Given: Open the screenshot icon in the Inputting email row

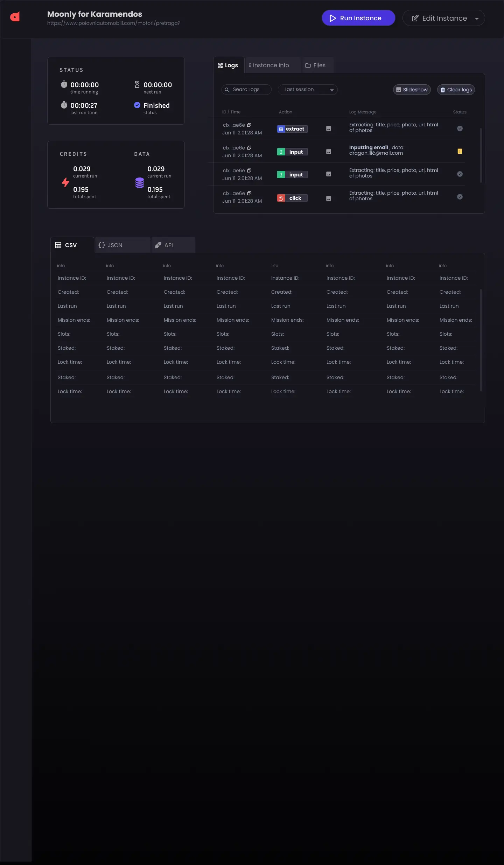Looking at the screenshot, I should coord(329,152).
